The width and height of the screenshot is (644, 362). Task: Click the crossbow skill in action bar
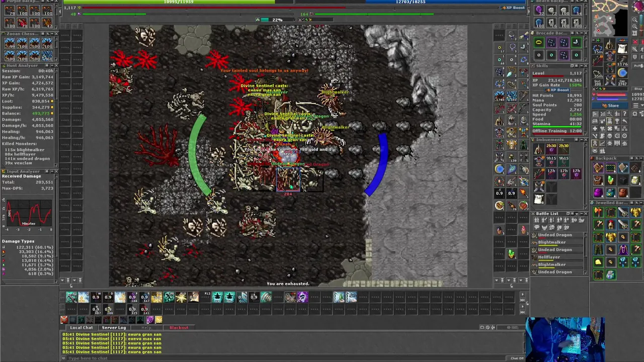click(71, 298)
